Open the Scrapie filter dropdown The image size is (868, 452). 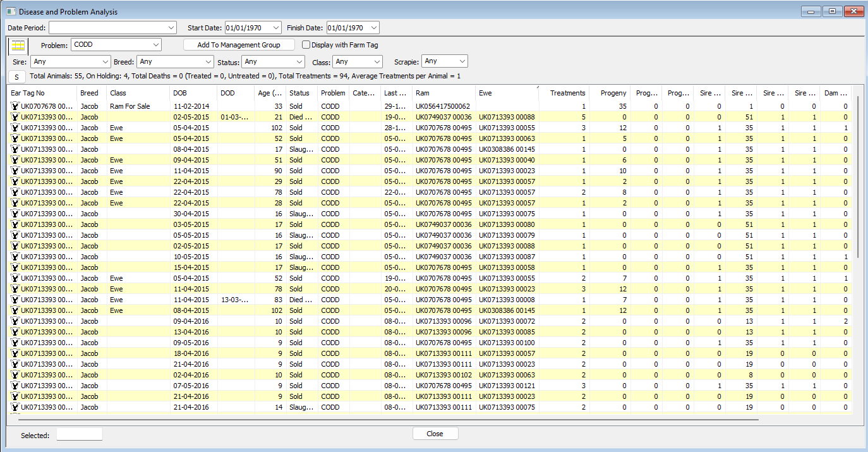click(x=462, y=61)
